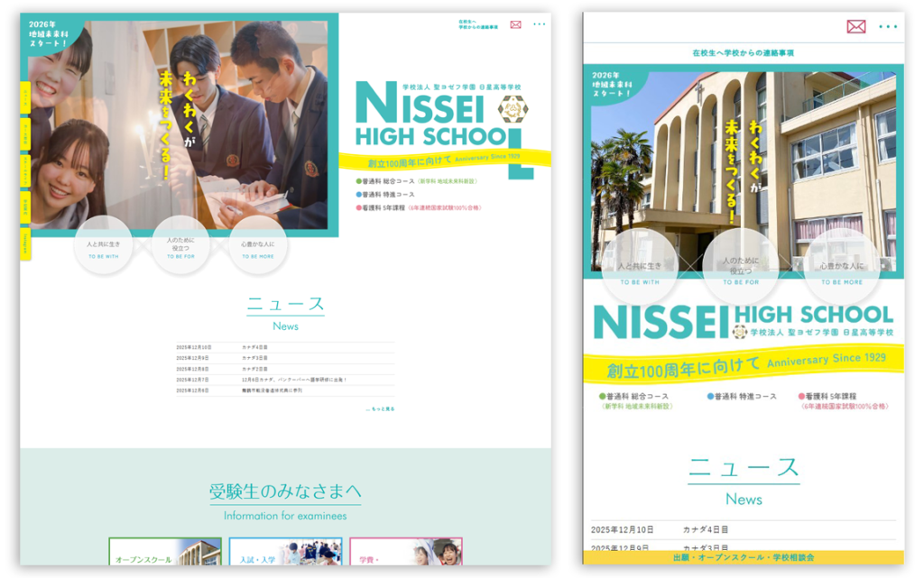This screenshot has width=924, height=578.
Task: Open the envelope mail icon in desktop header
Action: coord(514,26)
